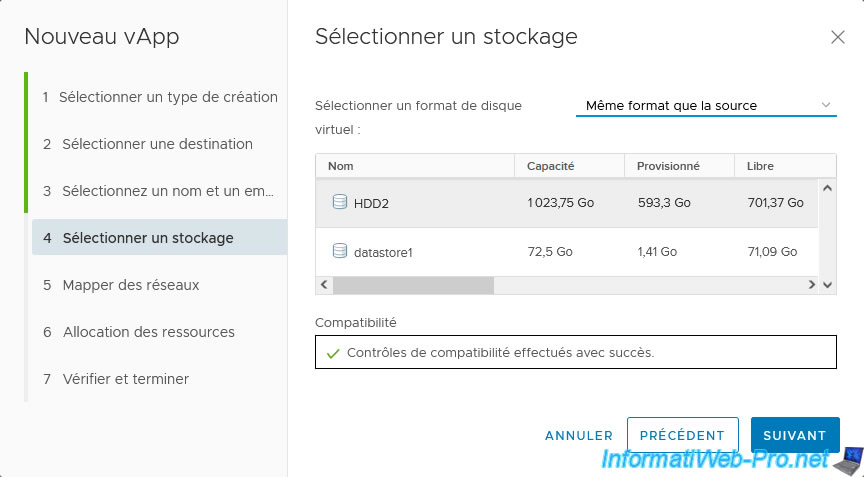The width and height of the screenshot is (864, 477).
Task: Click the green compatibility checkmark icon
Action: [x=333, y=353]
